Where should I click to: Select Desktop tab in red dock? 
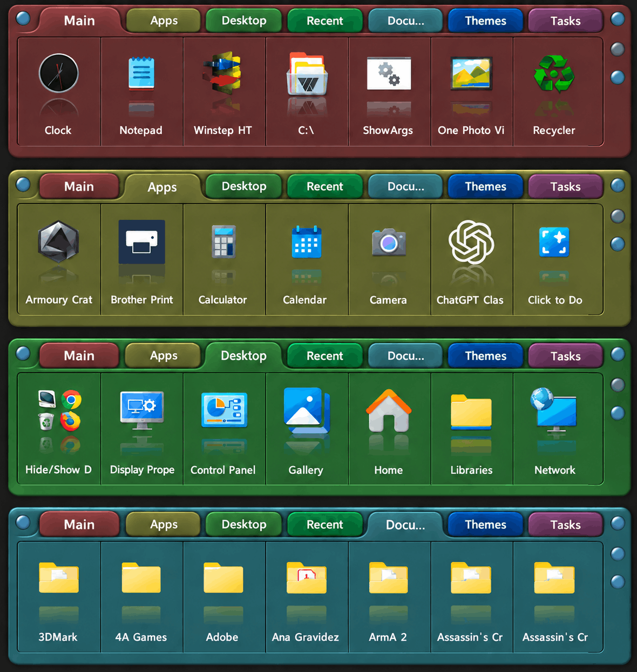[x=244, y=21]
